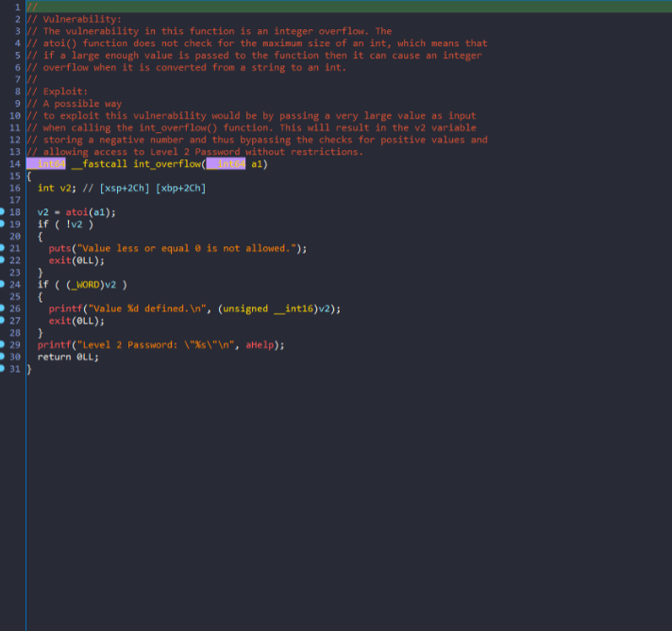Click line number 14 in the gutter
Image resolution: width=672 pixels, height=631 pixels.
click(14, 164)
